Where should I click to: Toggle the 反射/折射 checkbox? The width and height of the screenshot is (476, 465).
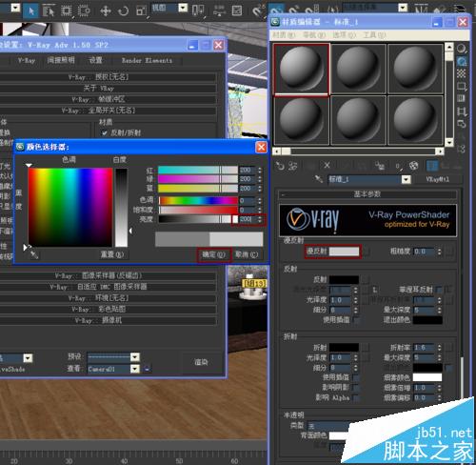tap(104, 133)
